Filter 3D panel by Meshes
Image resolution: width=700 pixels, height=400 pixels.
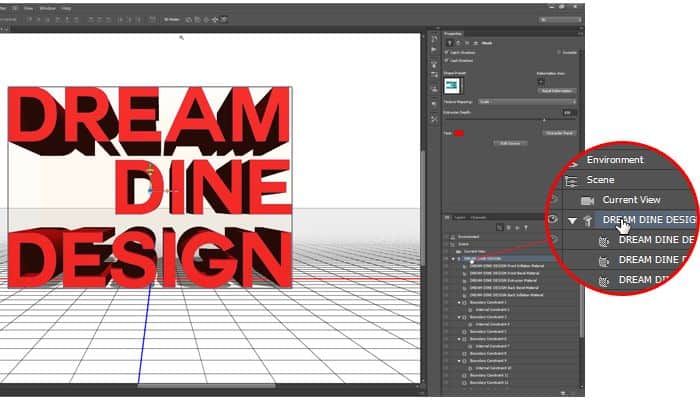click(508, 228)
